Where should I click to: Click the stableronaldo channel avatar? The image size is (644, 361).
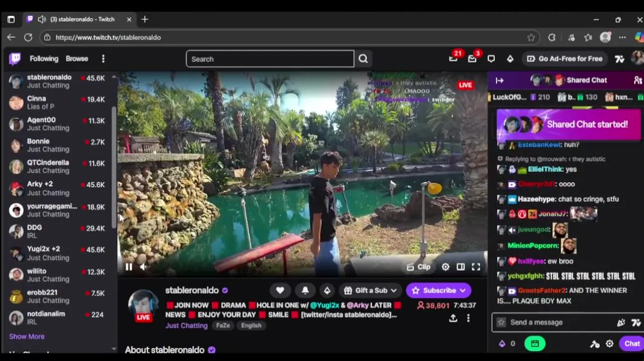pos(143,304)
